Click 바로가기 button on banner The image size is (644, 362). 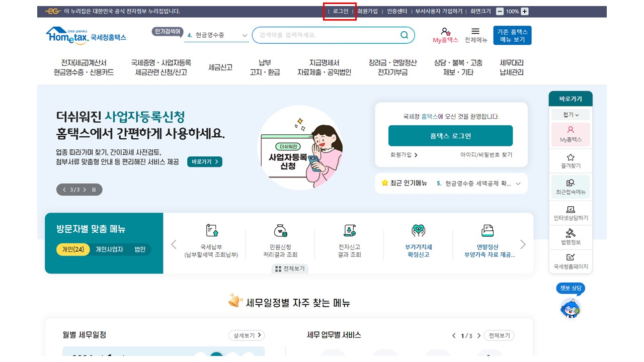(205, 162)
